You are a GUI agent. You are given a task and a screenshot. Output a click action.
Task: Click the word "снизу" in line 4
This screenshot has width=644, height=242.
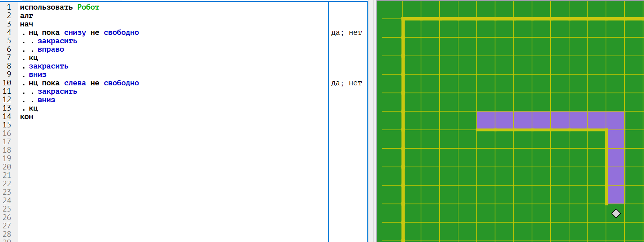click(75, 32)
